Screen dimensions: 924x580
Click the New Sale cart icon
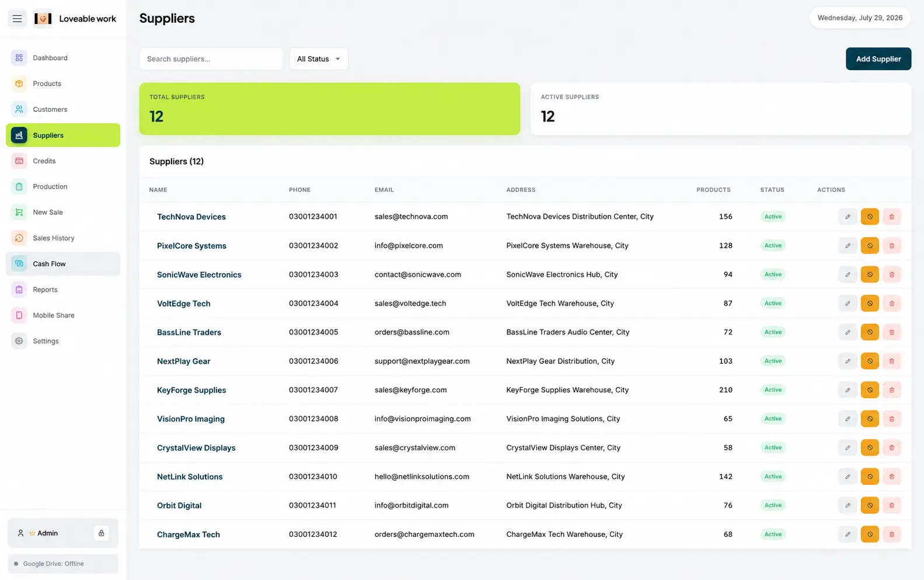(19, 212)
